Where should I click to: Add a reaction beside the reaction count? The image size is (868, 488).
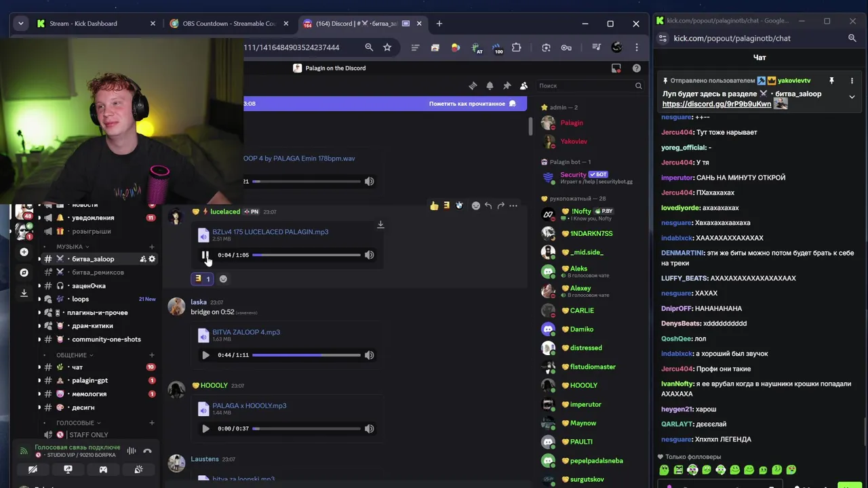click(x=223, y=279)
